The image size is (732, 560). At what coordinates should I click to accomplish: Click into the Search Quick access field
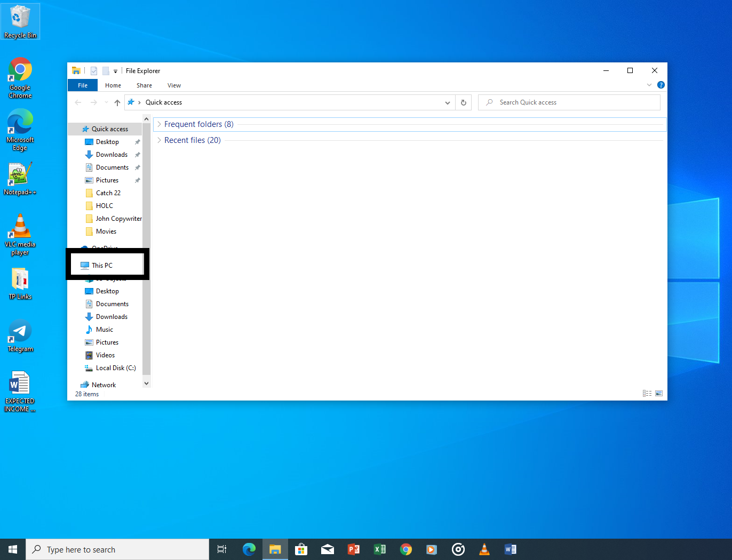tap(569, 102)
